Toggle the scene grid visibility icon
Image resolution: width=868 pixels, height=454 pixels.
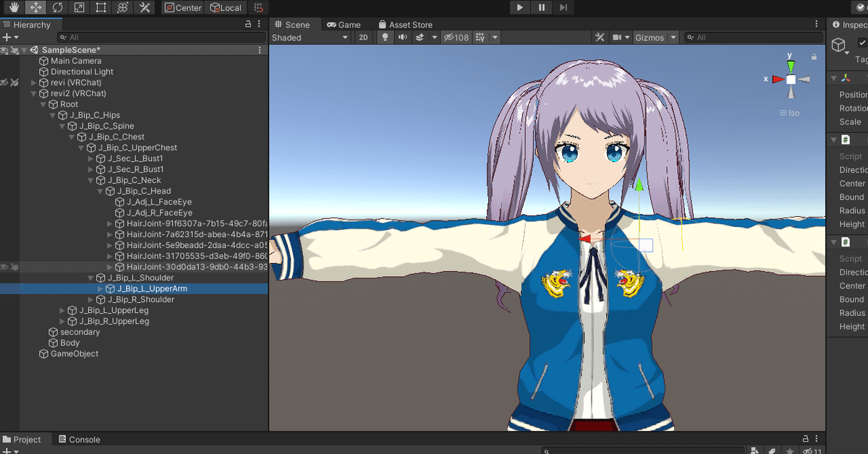pos(480,38)
